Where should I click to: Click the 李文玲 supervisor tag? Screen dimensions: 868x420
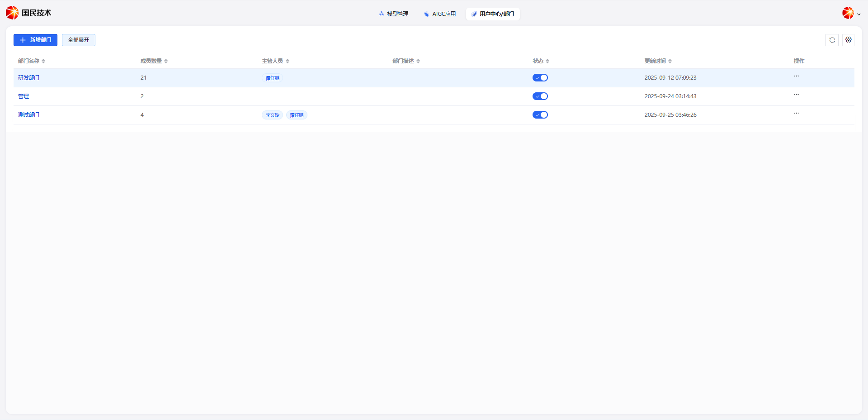tap(272, 115)
